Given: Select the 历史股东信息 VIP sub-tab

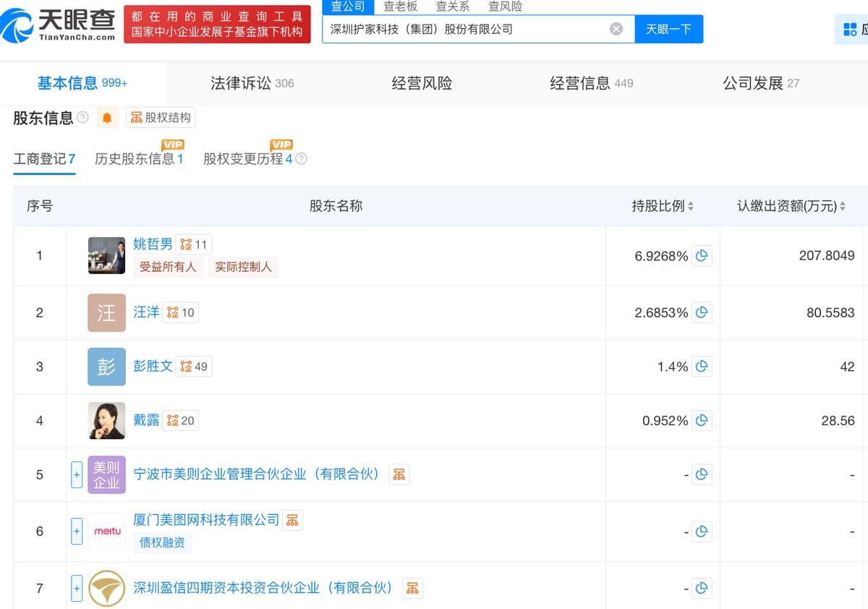Looking at the screenshot, I should pyautogui.click(x=140, y=159).
